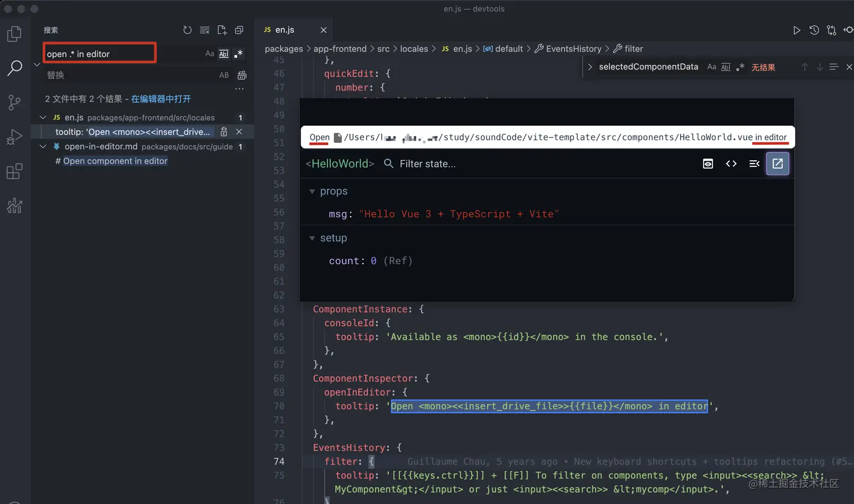
Task: Select locales in the breadcrumb path
Action: [x=413, y=49]
